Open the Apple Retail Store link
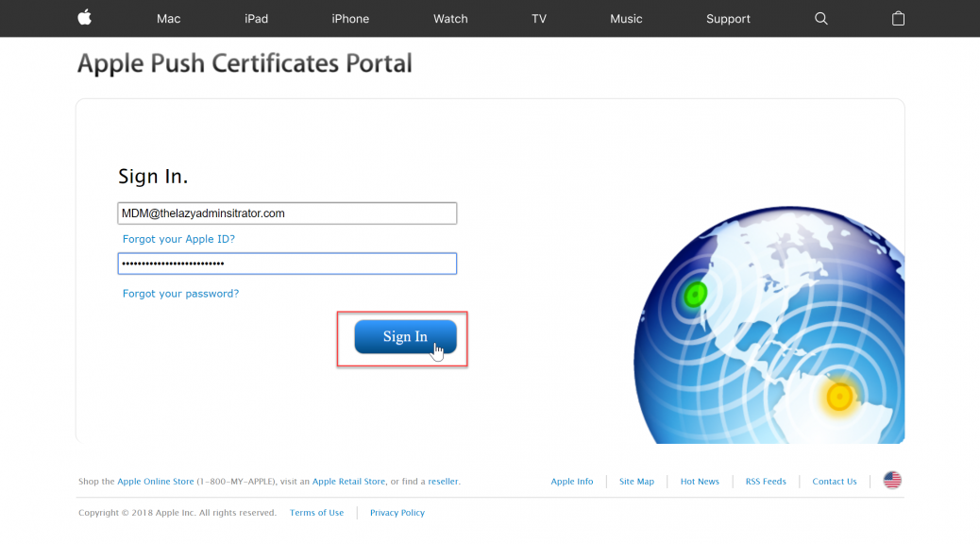Viewport: 980px width, 544px height. (x=348, y=482)
